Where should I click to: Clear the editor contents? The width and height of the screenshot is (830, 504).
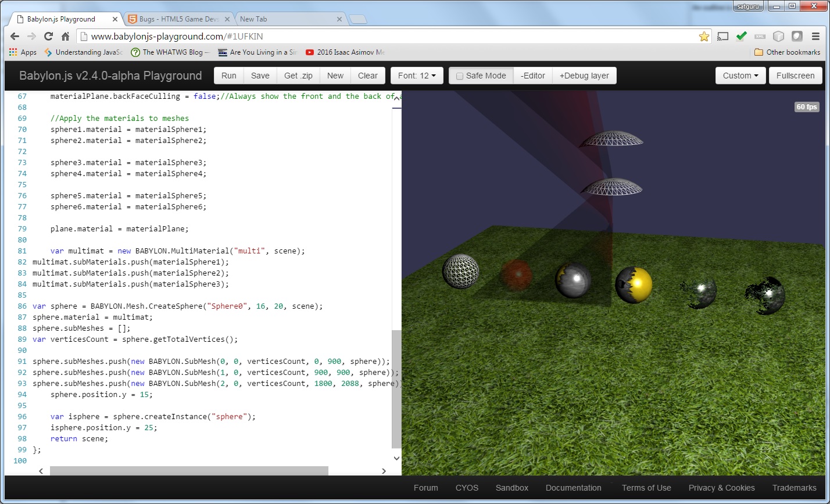click(x=368, y=76)
